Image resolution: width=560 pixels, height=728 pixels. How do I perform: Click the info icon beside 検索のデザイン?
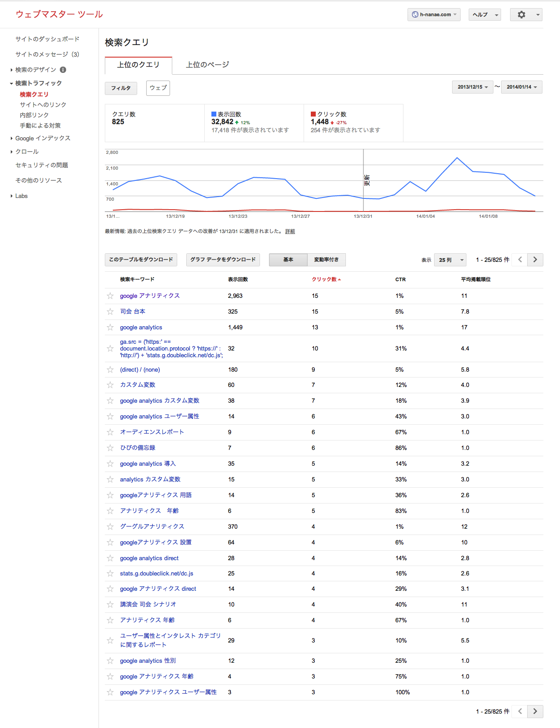coord(63,70)
